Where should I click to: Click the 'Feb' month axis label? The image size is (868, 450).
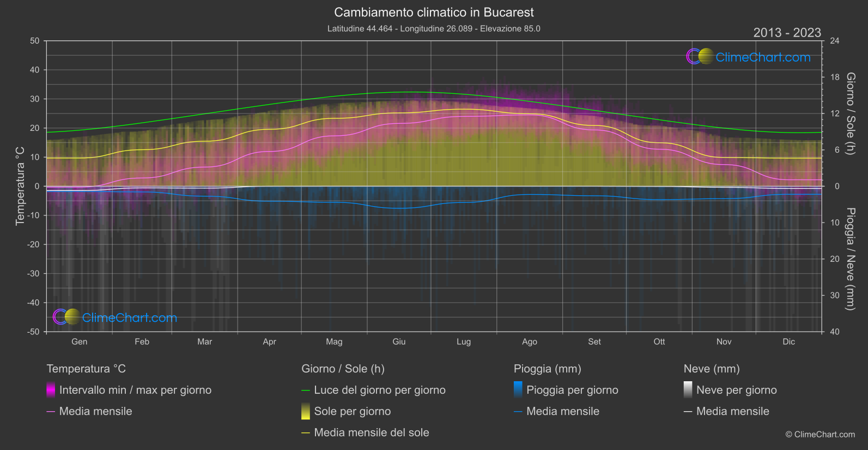142,342
